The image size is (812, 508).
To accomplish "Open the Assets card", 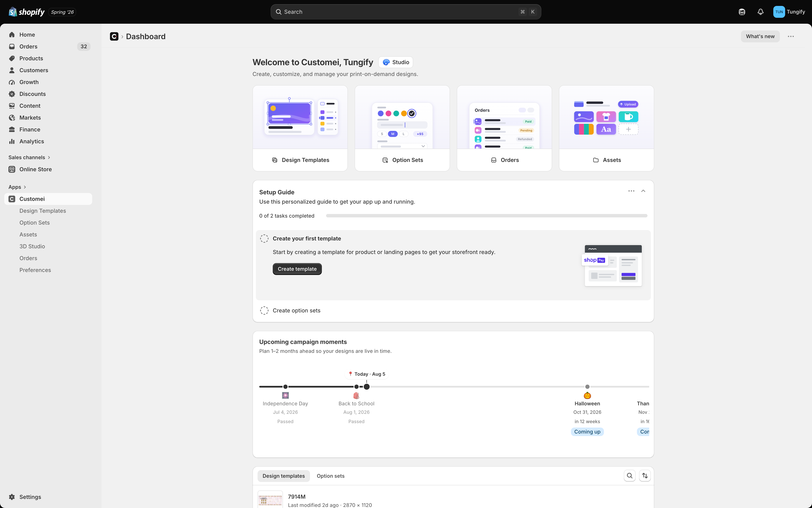I will 606,128.
